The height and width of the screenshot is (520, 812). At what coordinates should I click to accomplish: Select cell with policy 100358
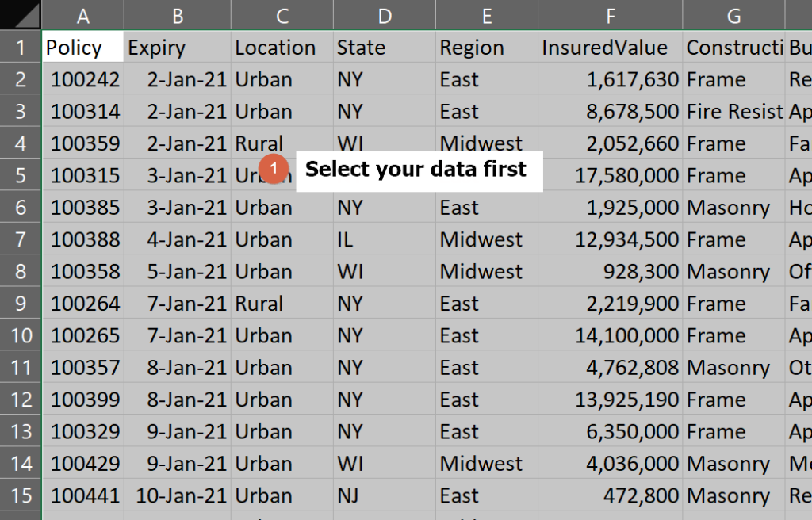click(82, 271)
